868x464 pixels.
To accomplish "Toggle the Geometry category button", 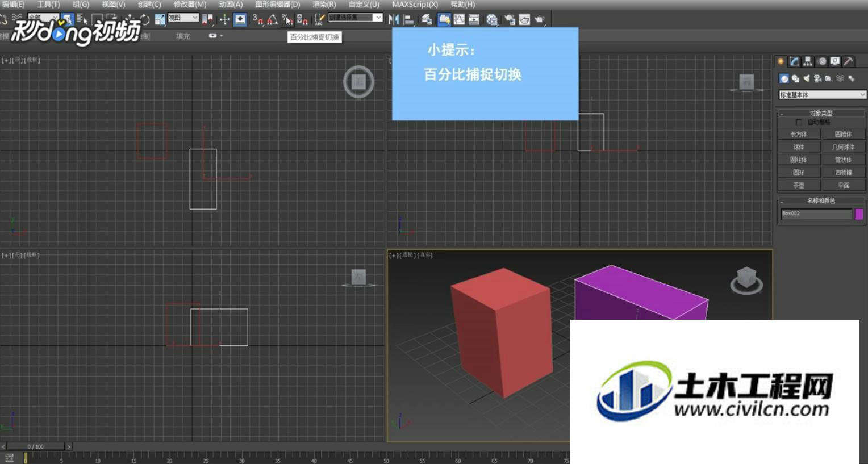I will pyautogui.click(x=784, y=78).
